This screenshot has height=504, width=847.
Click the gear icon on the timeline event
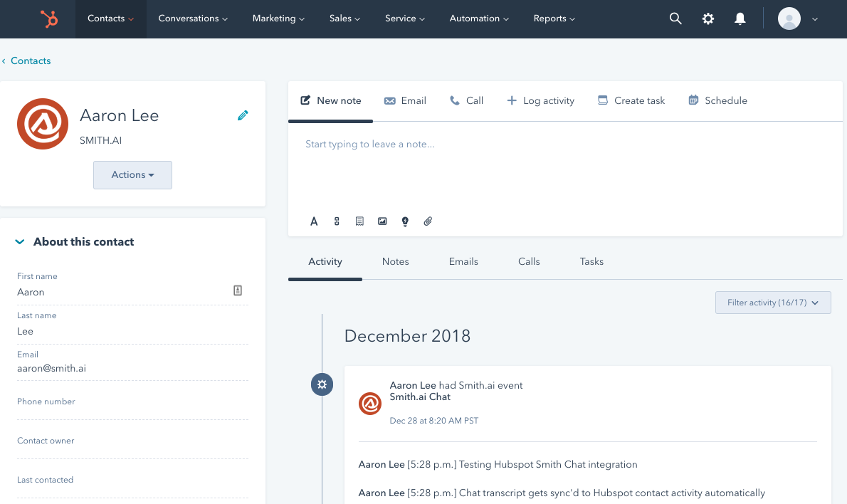click(x=322, y=384)
